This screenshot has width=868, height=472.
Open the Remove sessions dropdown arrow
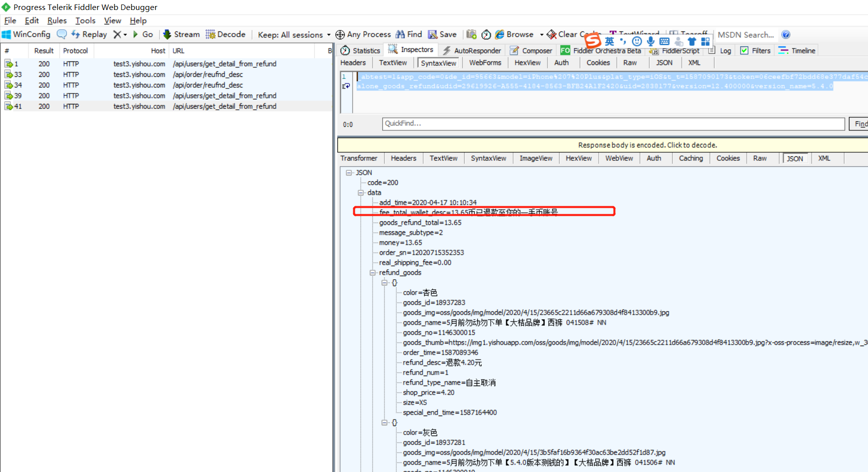125,35
